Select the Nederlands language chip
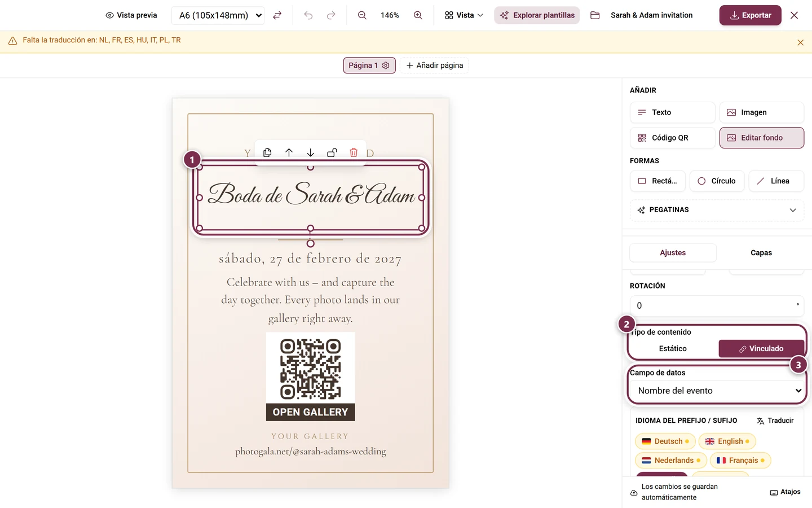This screenshot has width=812, height=508. point(670,461)
